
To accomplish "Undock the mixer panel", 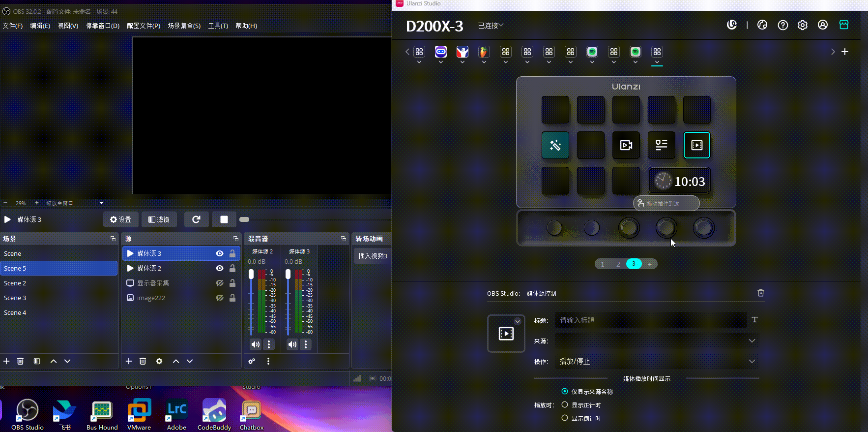I will (344, 239).
